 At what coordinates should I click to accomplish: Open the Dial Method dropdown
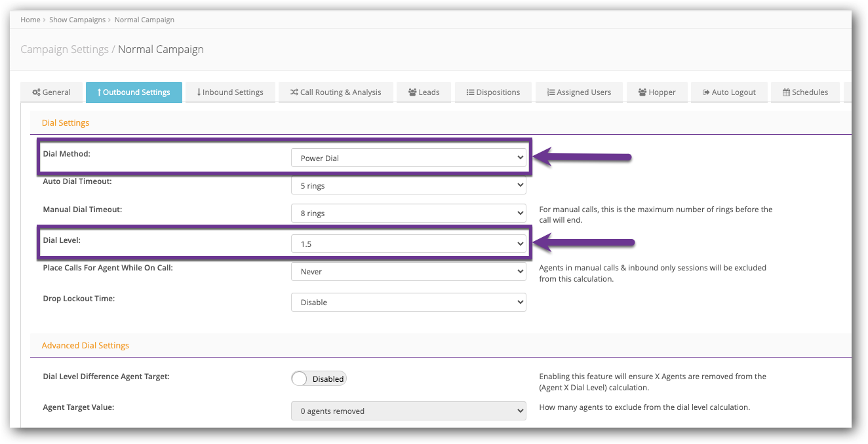click(408, 158)
